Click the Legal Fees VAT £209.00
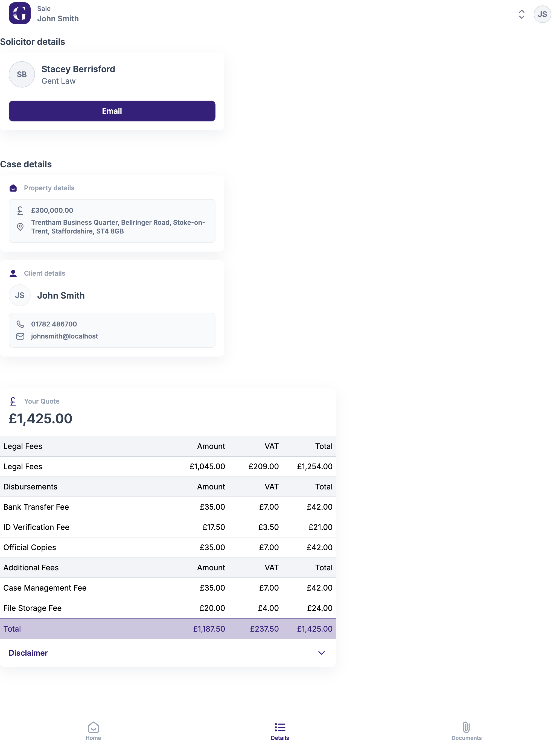This screenshot has height=747, width=560. 263,467
